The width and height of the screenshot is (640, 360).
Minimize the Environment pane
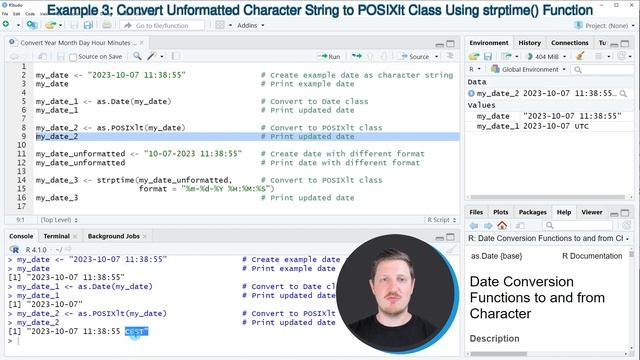pyautogui.click(x=614, y=44)
